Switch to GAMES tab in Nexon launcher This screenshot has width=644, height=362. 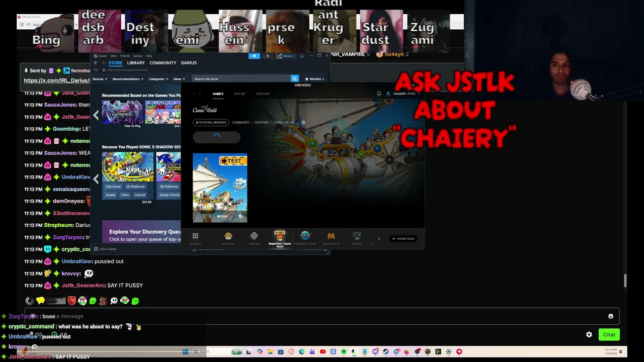pos(218,94)
